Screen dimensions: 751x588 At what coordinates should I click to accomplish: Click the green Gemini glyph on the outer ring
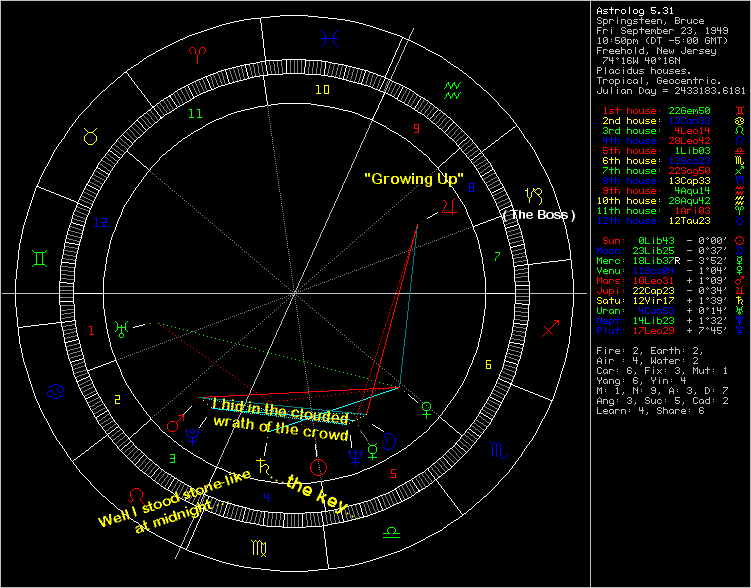(39, 259)
